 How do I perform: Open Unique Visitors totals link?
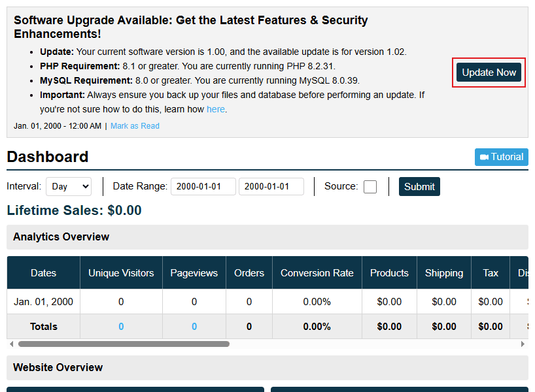[x=121, y=327]
